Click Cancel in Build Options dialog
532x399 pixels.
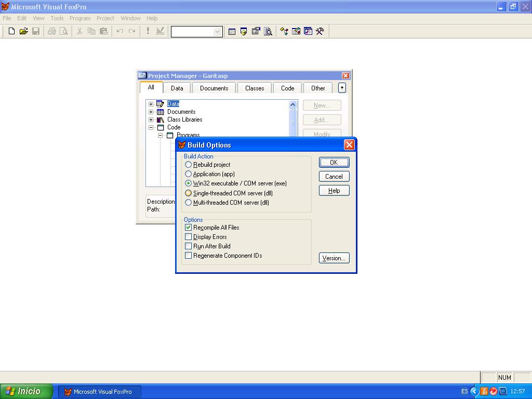334,177
